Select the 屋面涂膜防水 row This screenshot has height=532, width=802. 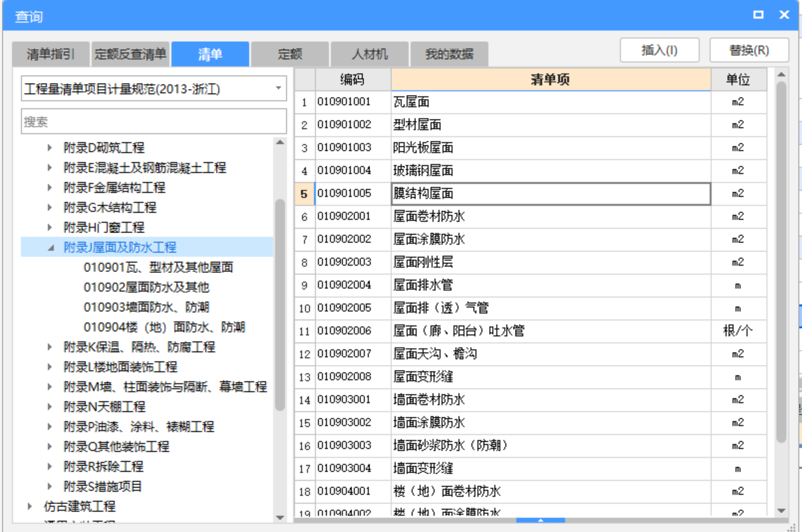(530, 239)
